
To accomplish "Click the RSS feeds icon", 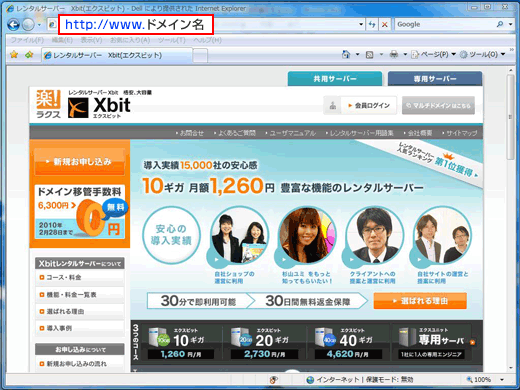I will pos(369,55).
